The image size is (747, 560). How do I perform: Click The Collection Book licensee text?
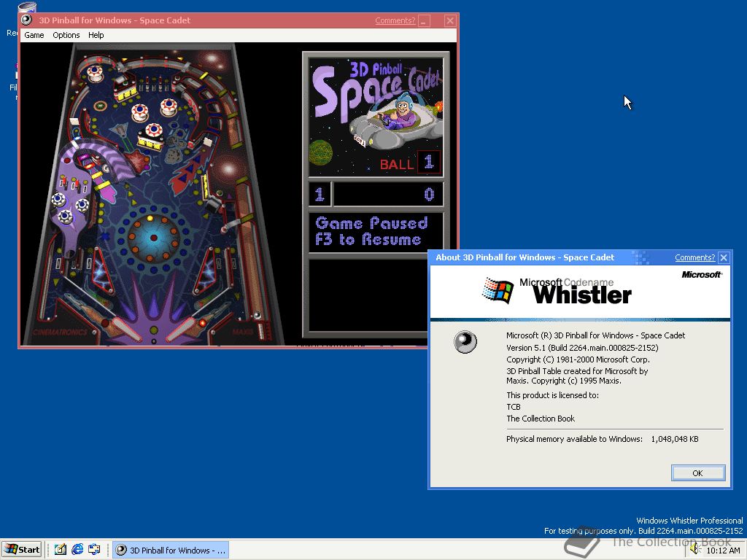[541, 419]
